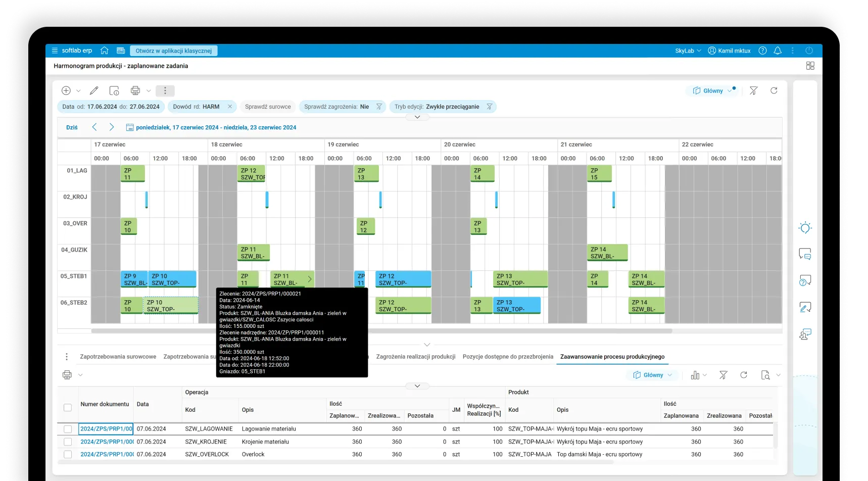This screenshot has height=481, width=868.
Task: Navigate to next week with right chevron
Action: click(112, 127)
